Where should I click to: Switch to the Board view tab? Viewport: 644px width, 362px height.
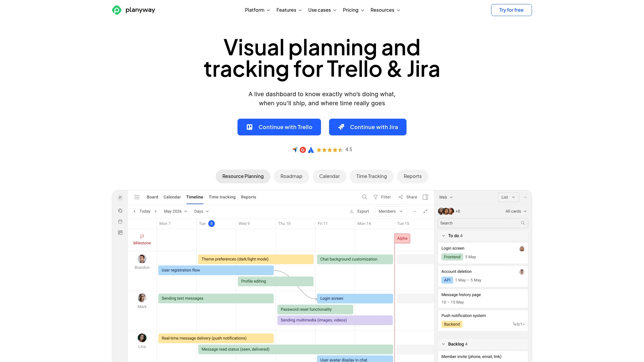pyautogui.click(x=152, y=197)
